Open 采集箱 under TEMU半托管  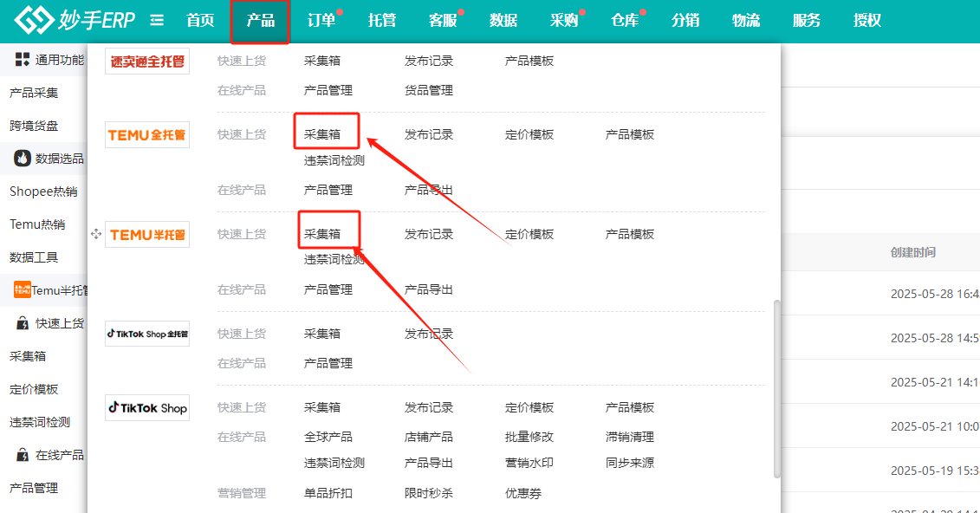pyautogui.click(x=322, y=234)
